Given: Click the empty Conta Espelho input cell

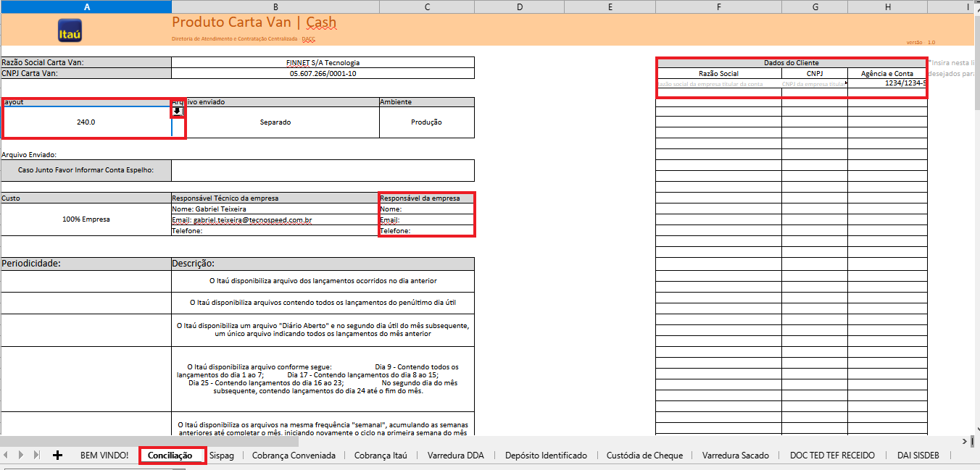Looking at the screenshot, I should pos(323,171).
